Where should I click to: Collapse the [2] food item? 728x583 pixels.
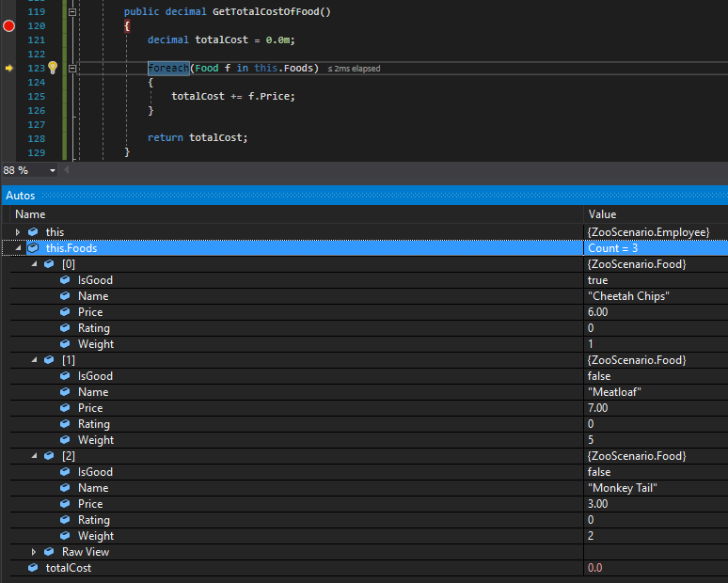34,456
